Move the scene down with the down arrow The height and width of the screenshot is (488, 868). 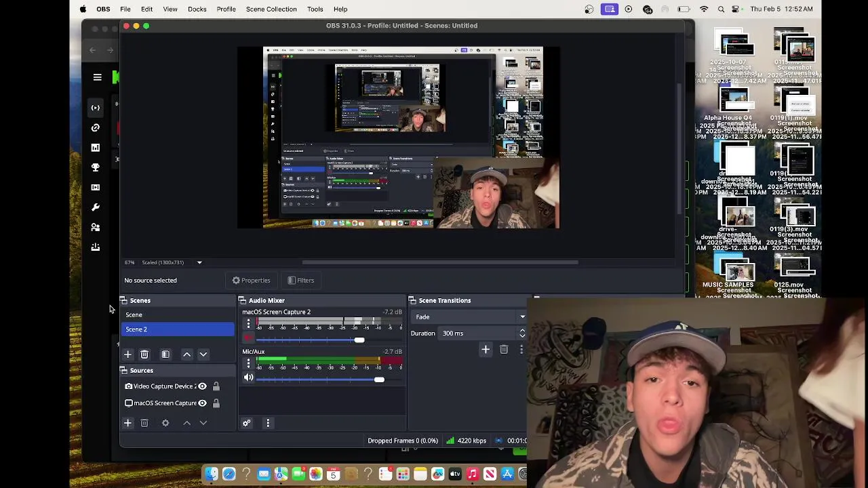point(203,354)
